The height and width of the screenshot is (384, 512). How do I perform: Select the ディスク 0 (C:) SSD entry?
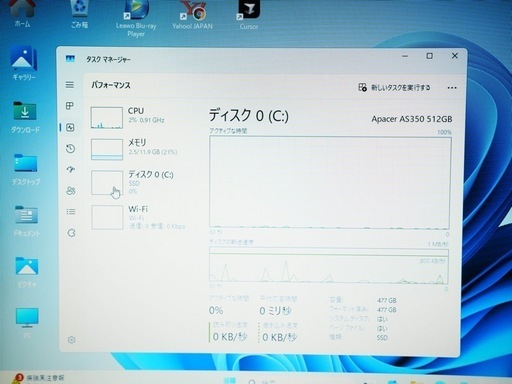coord(144,183)
